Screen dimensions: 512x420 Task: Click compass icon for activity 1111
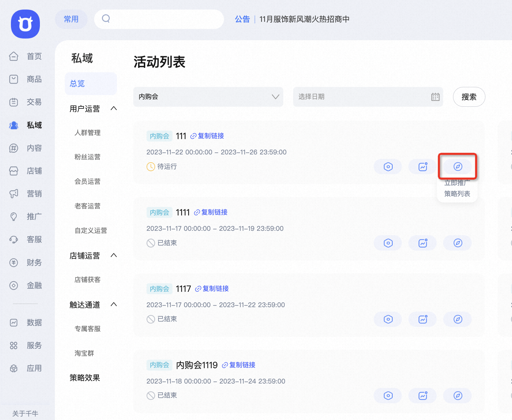(458, 243)
